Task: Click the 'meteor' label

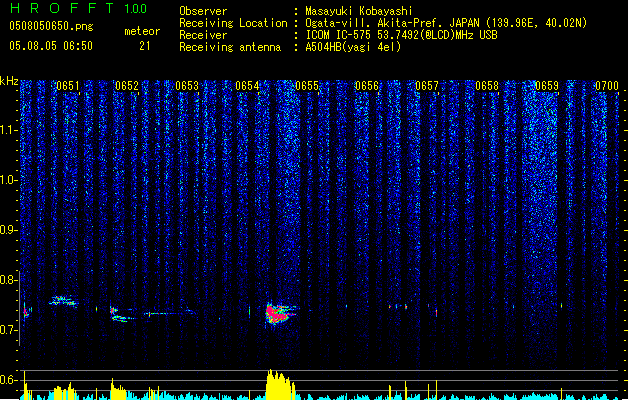Action: point(142,31)
